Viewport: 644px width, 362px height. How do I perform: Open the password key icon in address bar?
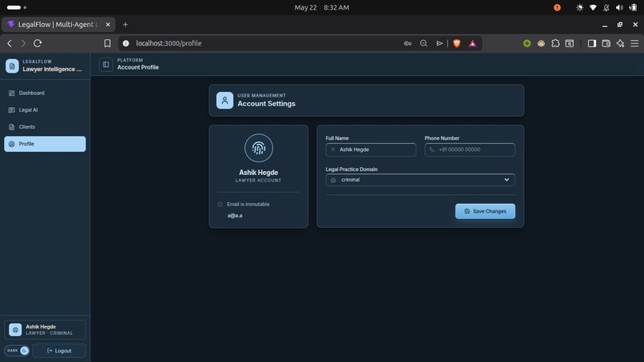coord(407,43)
